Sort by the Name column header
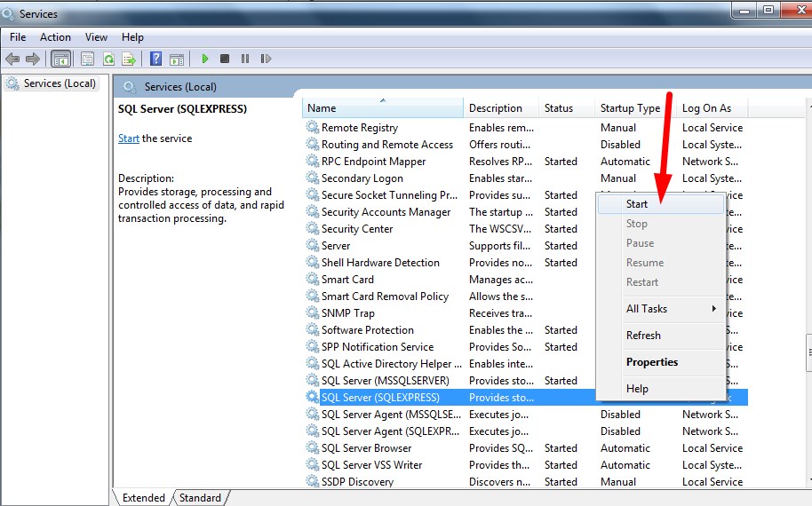This screenshot has width=812, height=506. click(x=383, y=108)
